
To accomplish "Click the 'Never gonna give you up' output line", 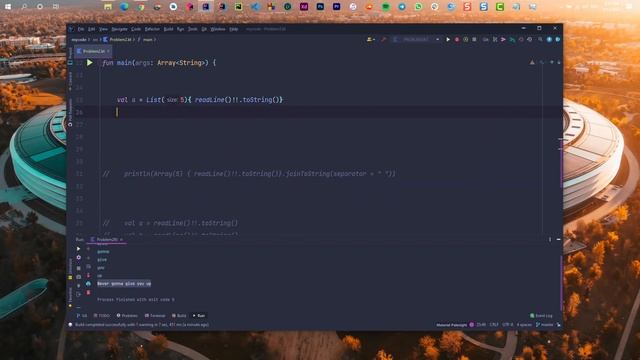I will click(124, 284).
